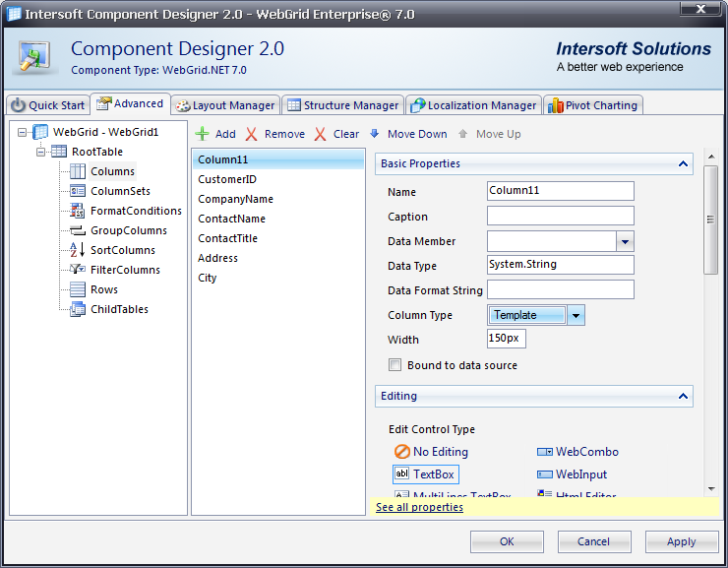Collapse the Basic Properties section
This screenshot has height=568, width=728.
click(x=682, y=164)
